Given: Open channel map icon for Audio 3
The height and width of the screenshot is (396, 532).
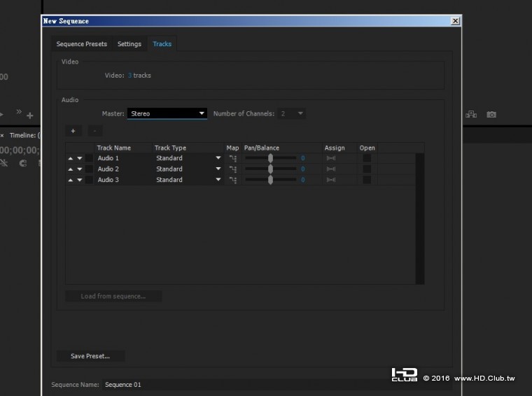Looking at the screenshot, I should [x=233, y=181].
